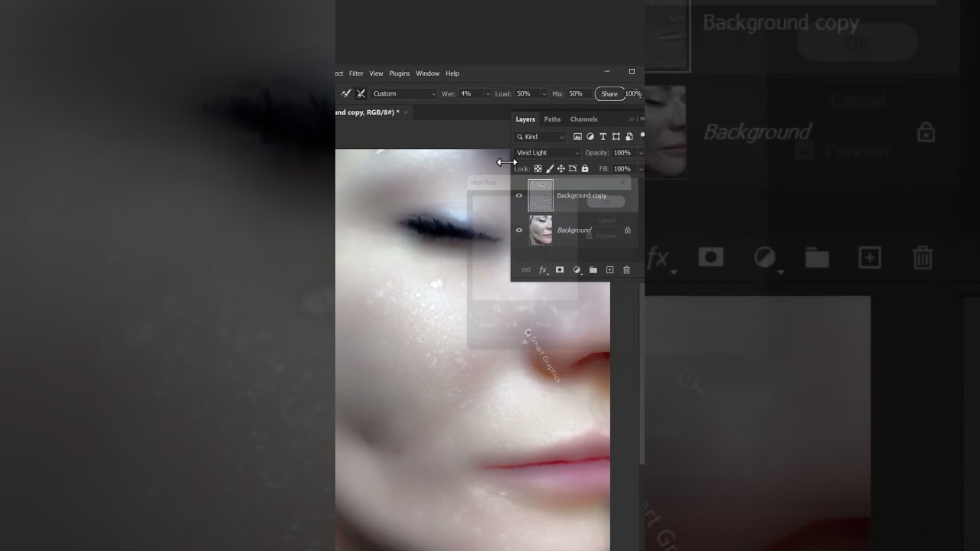Click the Background copy layer name
The width and height of the screenshot is (980, 551).
tap(582, 196)
